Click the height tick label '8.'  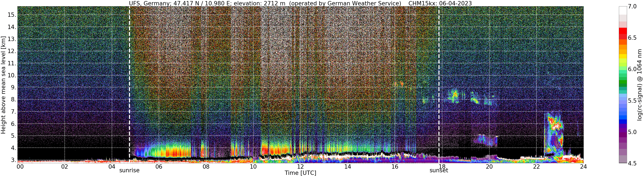point(13,99)
